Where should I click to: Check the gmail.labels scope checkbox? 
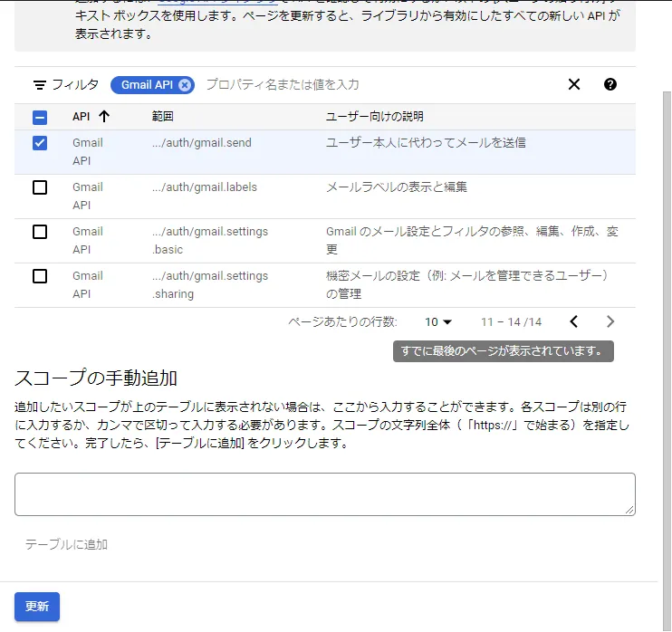click(40, 187)
